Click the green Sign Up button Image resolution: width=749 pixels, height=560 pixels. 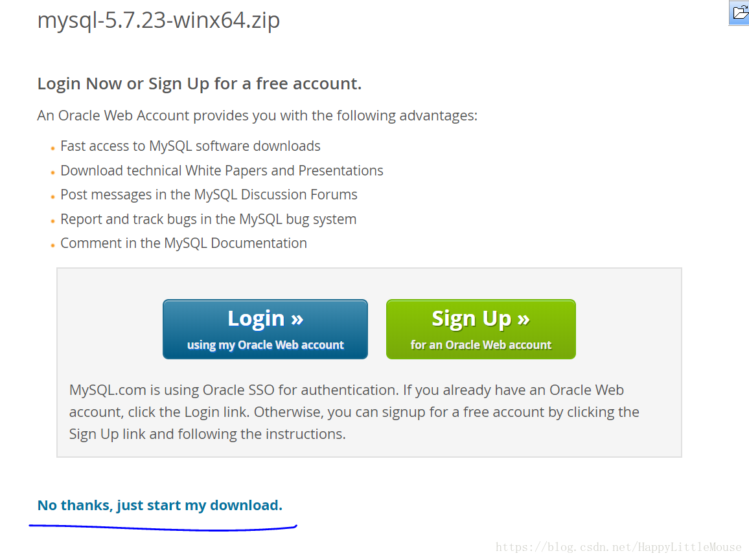[481, 329]
